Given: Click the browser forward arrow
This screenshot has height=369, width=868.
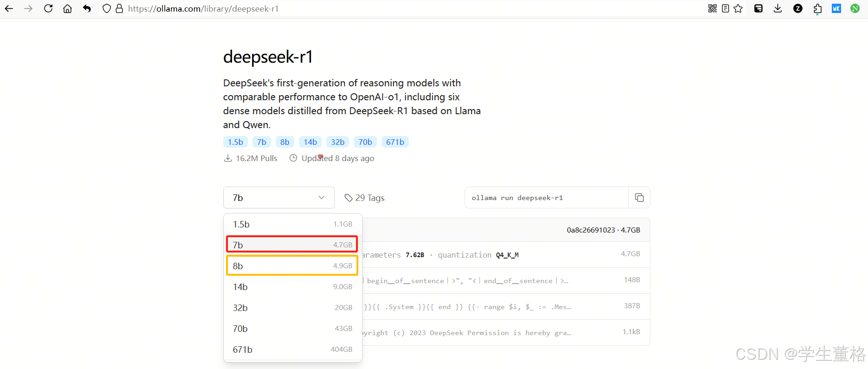Looking at the screenshot, I should coord(28,8).
